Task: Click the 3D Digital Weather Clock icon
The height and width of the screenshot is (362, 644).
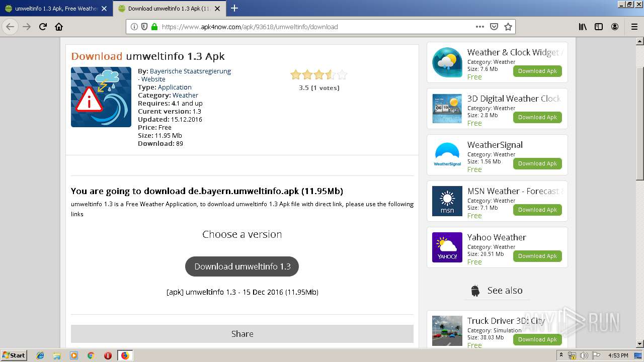Action: pyautogui.click(x=447, y=109)
